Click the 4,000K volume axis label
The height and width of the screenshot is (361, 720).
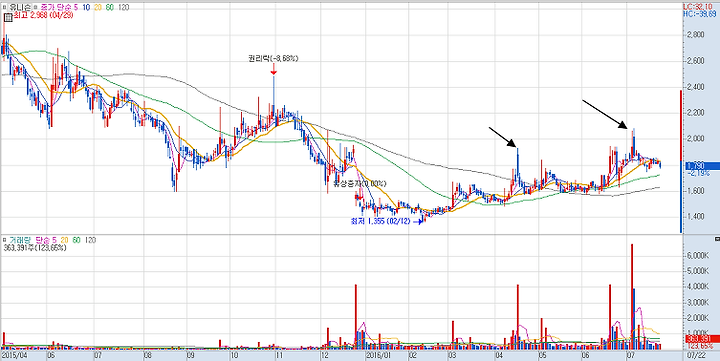(x=698, y=287)
